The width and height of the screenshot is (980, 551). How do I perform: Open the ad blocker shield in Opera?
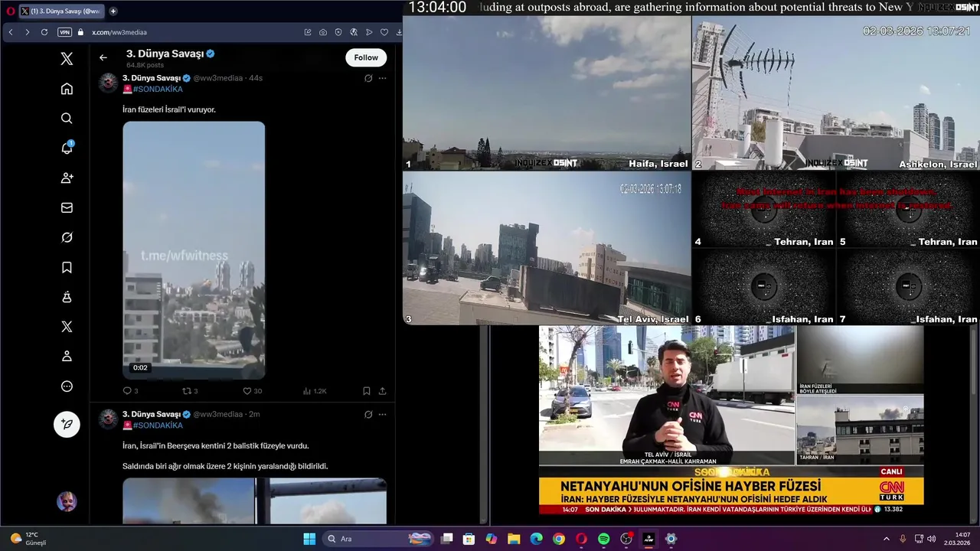click(338, 32)
